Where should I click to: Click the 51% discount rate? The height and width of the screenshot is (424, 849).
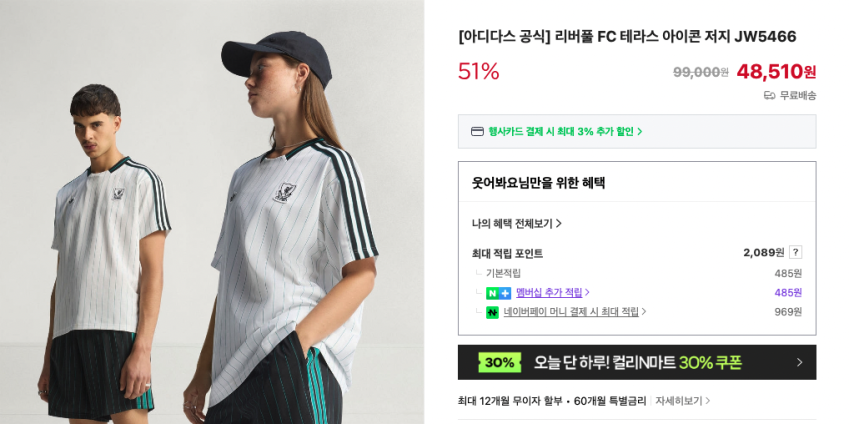pos(479,71)
